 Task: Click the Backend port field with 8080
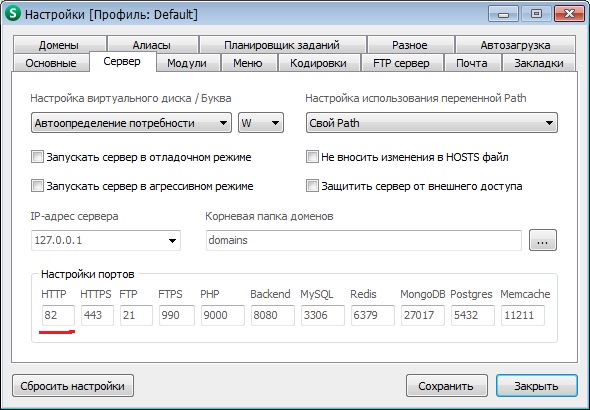(x=273, y=315)
